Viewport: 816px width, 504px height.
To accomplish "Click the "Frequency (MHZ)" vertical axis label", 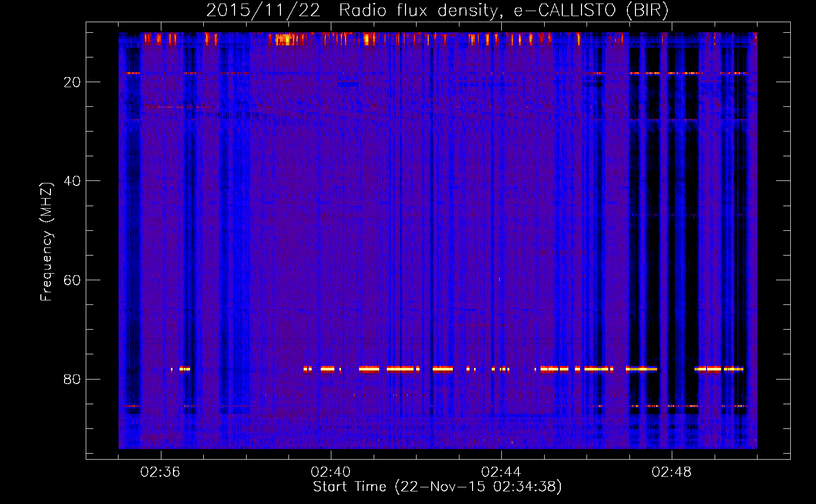I will (46, 242).
